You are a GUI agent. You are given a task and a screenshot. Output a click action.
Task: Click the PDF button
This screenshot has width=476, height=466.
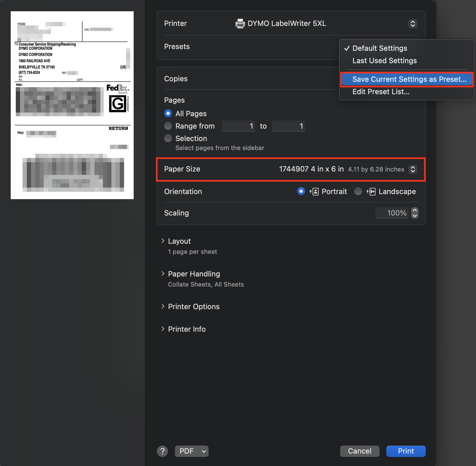coord(187,451)
